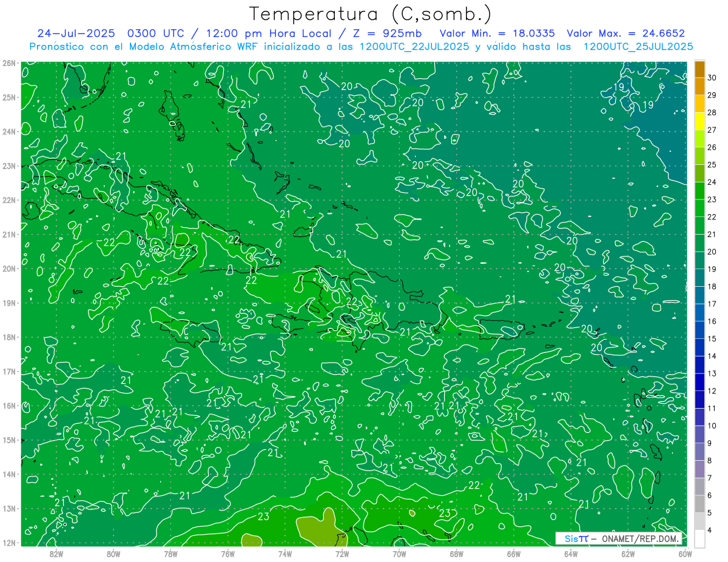
Task: Click the '26N' latitude axis label
Action: pyautogui.click(x=9, y=63)
